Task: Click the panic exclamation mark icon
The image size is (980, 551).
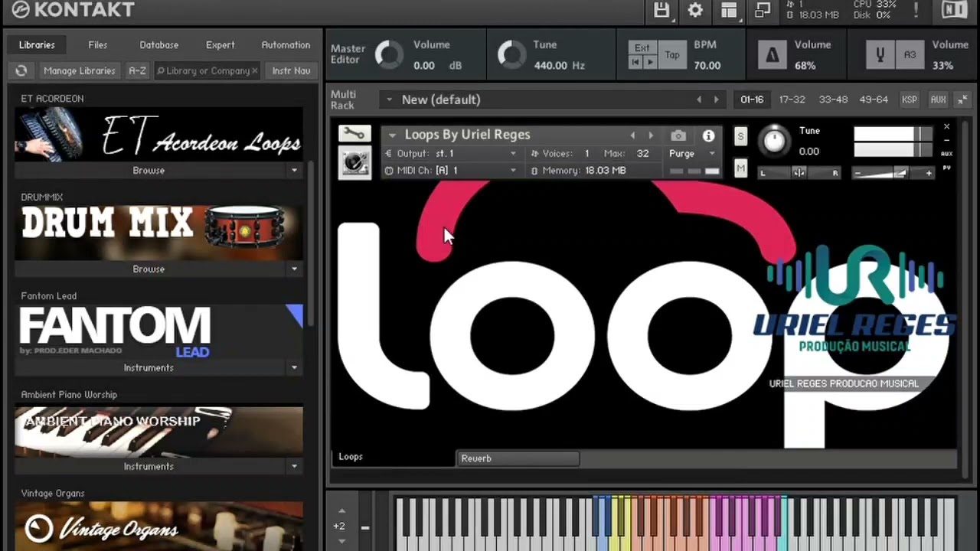Action: pyautogui.click(x=916, y=10)
